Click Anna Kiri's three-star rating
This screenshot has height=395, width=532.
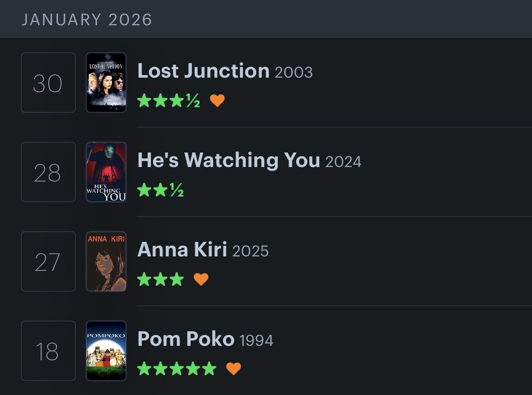[160, 279]
